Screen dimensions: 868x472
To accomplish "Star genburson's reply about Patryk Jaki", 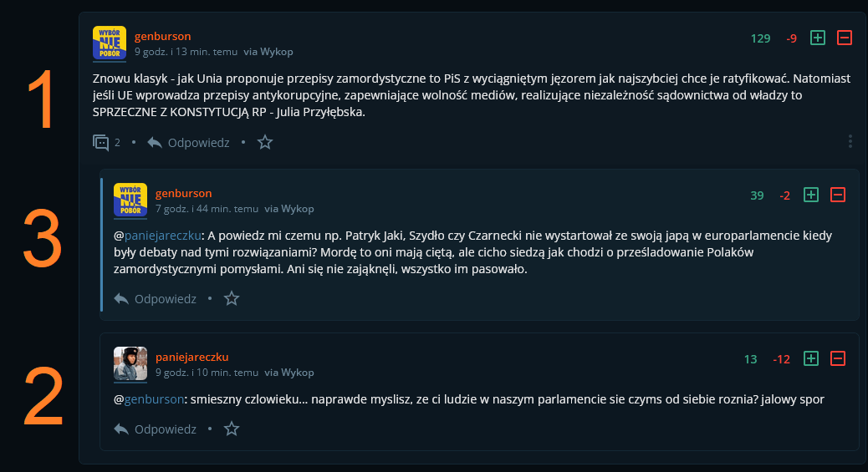I will coord(232,298).
